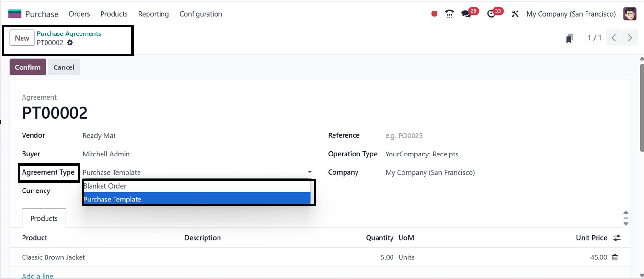Delete the Classic Brown Jacket line

[x=615, y=257]
